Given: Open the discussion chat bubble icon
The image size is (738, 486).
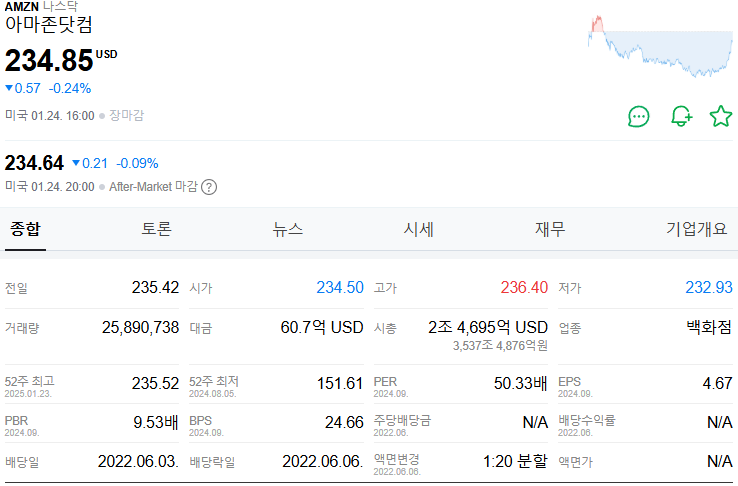Looking at the screenshot, I should pyautogui.click(x=639, y=116).
